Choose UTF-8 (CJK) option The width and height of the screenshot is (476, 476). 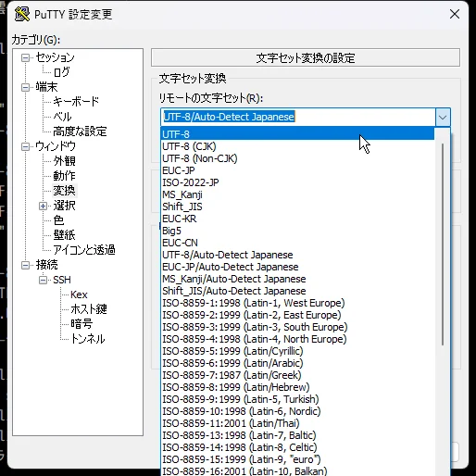[x=297, y=146]
